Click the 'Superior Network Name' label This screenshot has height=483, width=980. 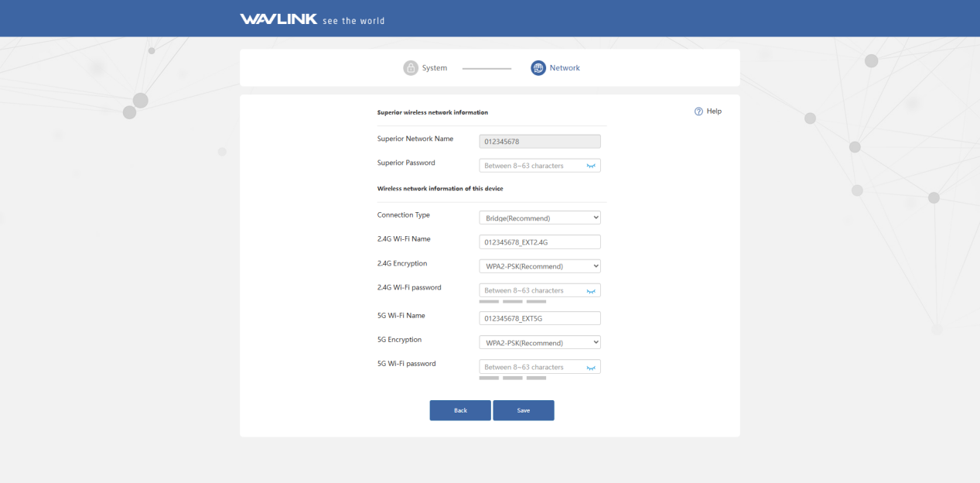415,139
